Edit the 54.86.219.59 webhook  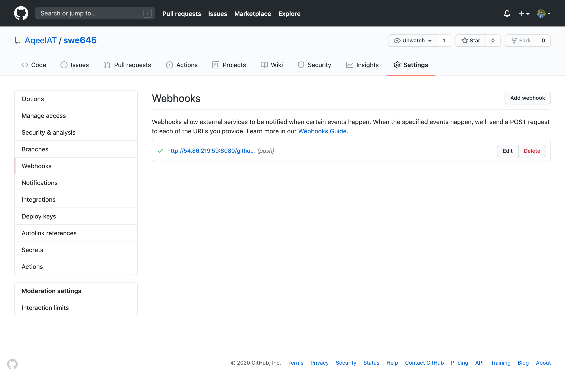click(507, 151)
